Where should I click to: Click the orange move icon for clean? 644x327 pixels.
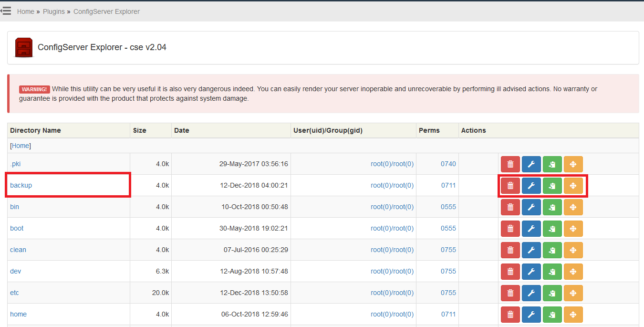pos(573,250)
